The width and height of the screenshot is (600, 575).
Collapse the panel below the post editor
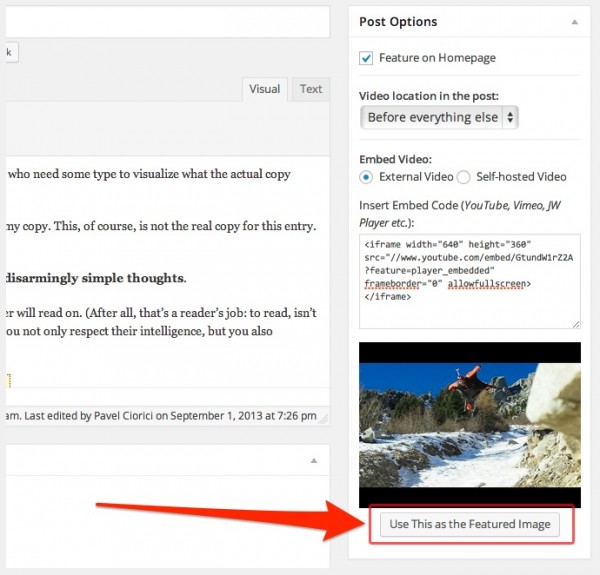click(313, 461)
